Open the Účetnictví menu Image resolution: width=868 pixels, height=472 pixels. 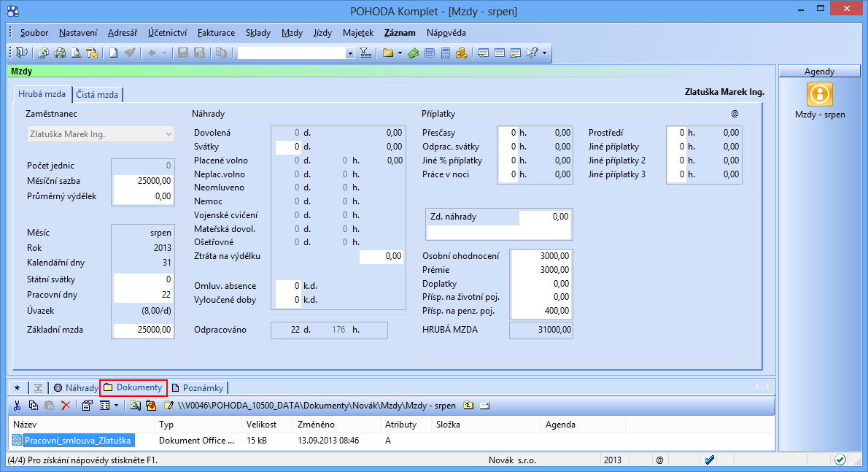(167, 33)
